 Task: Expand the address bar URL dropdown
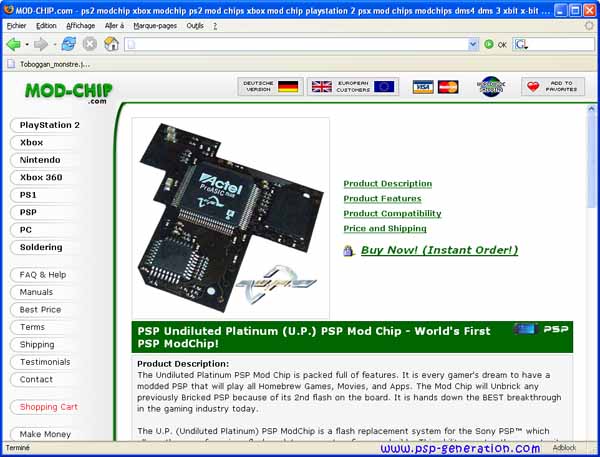point(473,44)
